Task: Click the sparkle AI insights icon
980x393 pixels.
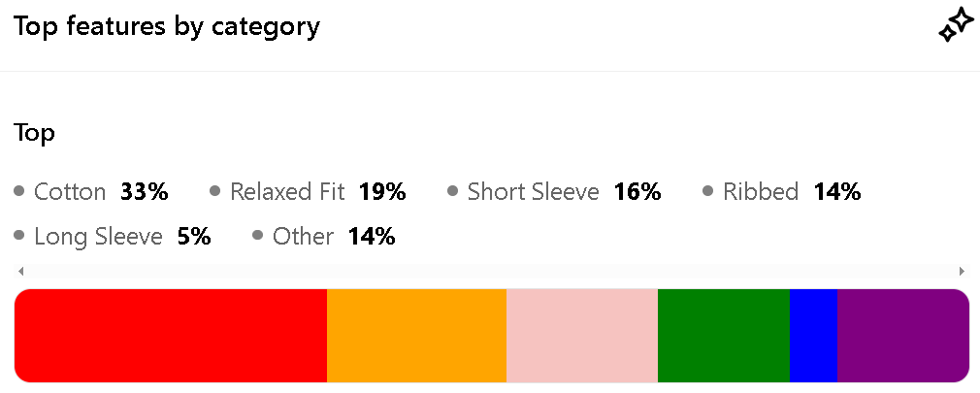Action: (957, 27)
